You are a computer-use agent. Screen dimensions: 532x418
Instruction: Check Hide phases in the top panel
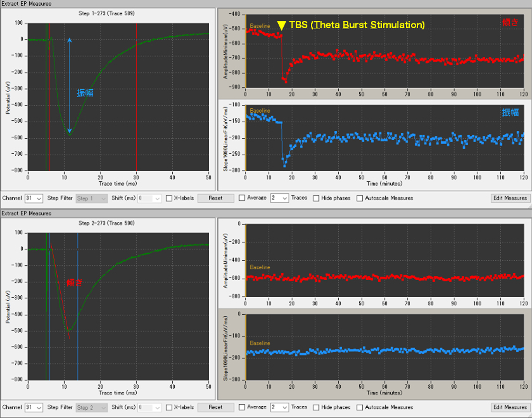coord(316,198)
